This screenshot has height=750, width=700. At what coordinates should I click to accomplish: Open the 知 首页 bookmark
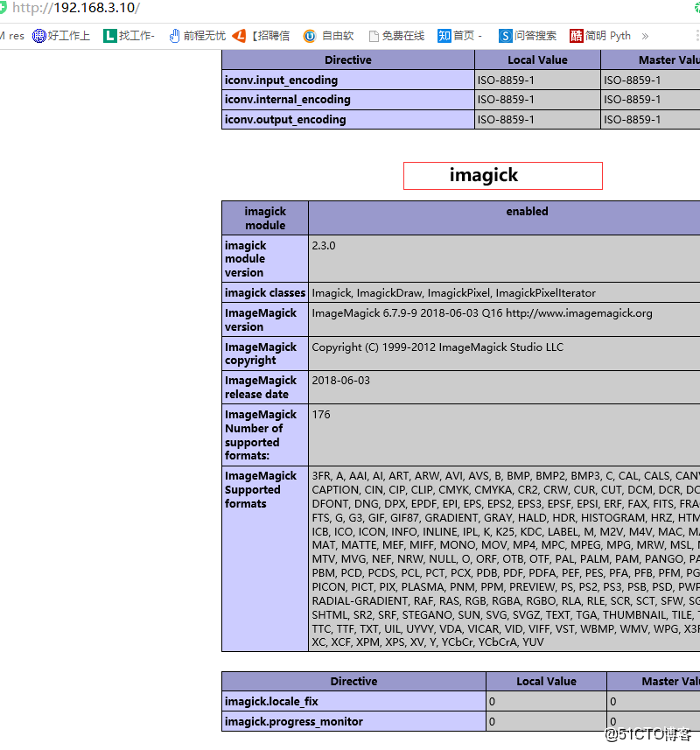(x=460, y=36)
